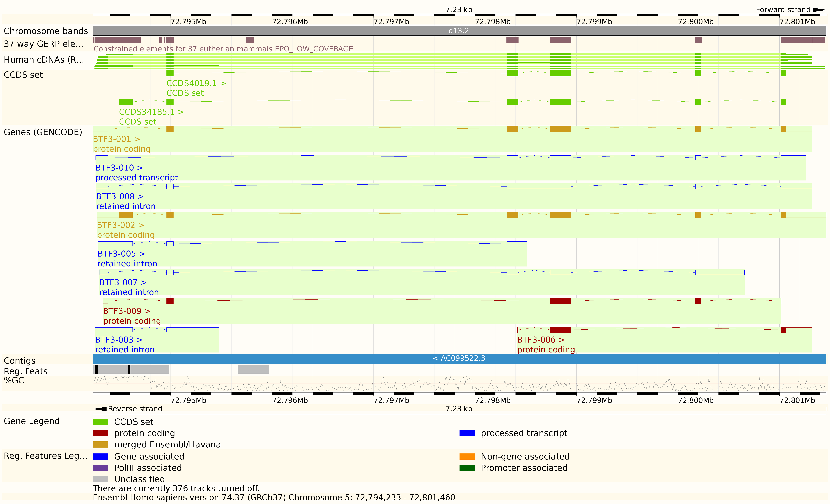Click the blue Gene associated legend swatch
This screenshot has width=830, height=504.
[100, 457]
